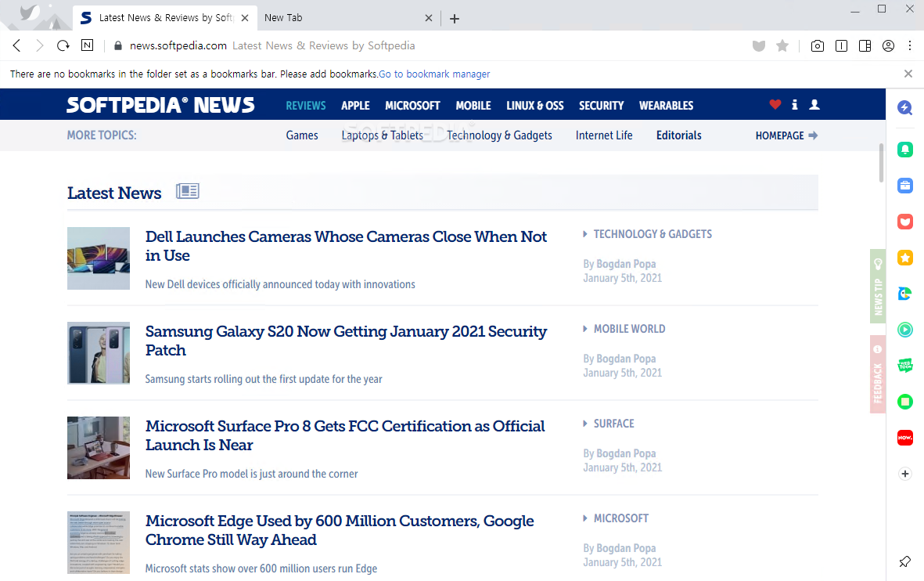Open the user profile icon in toolbar
The width and height of the screenshot is (924, 581).
pyautogui.click(x=889, y=46)
